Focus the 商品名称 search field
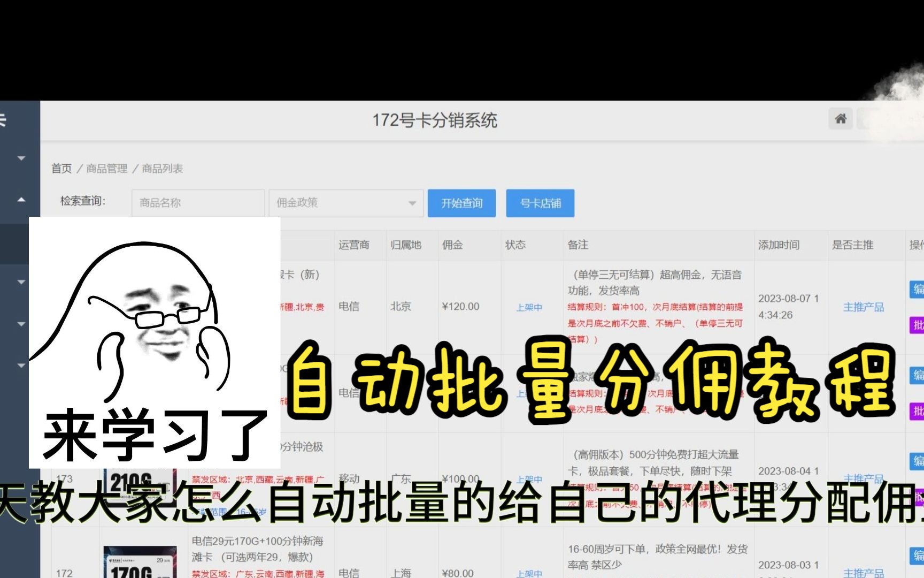This screenshot has width=924, height=578. click(198, 203)
